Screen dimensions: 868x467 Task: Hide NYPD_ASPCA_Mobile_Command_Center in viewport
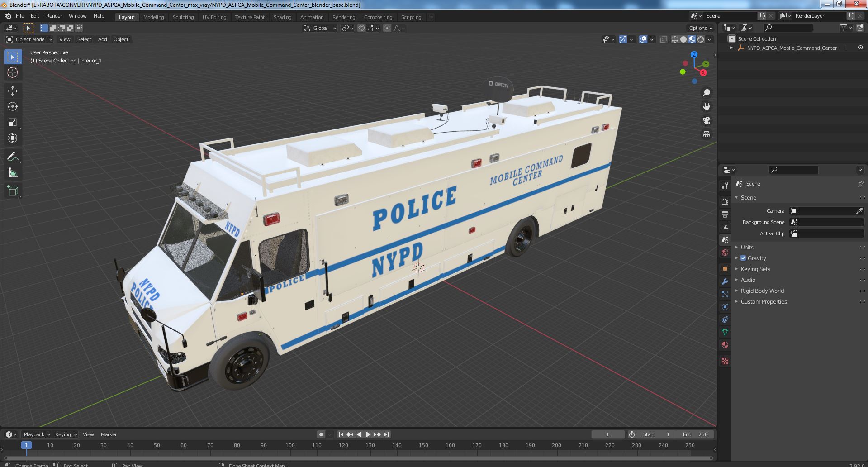(860, 48)
